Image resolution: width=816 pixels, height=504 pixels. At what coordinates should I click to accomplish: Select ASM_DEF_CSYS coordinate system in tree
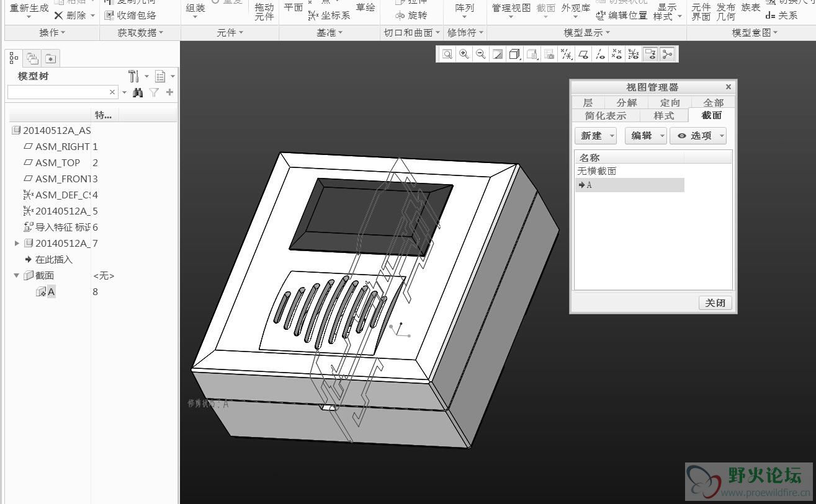[56, 195]
